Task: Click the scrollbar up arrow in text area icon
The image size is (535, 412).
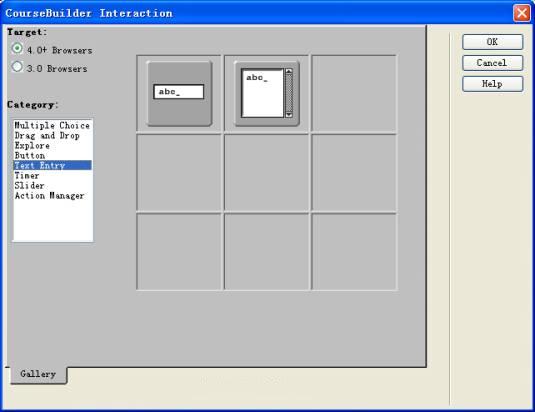Action: [289, 71]
